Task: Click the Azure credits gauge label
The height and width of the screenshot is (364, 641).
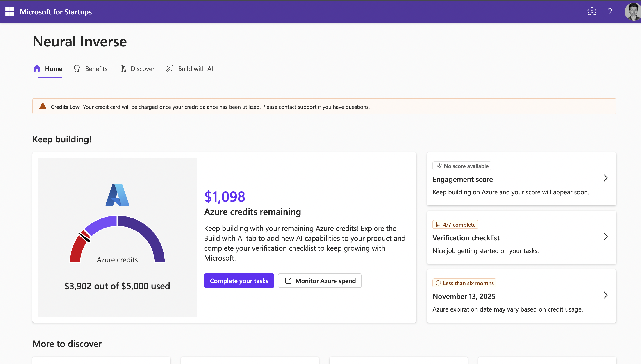Action: click(x=117, y=260)
